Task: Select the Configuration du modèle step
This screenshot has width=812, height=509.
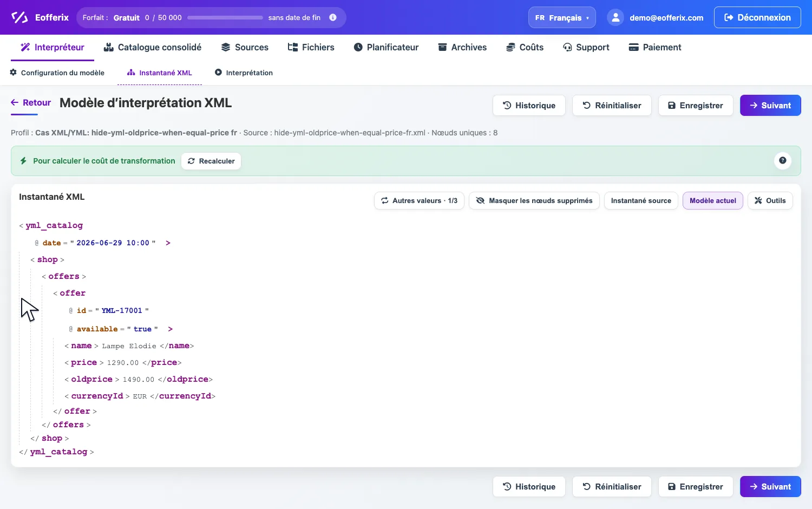Action: [57, 73]
